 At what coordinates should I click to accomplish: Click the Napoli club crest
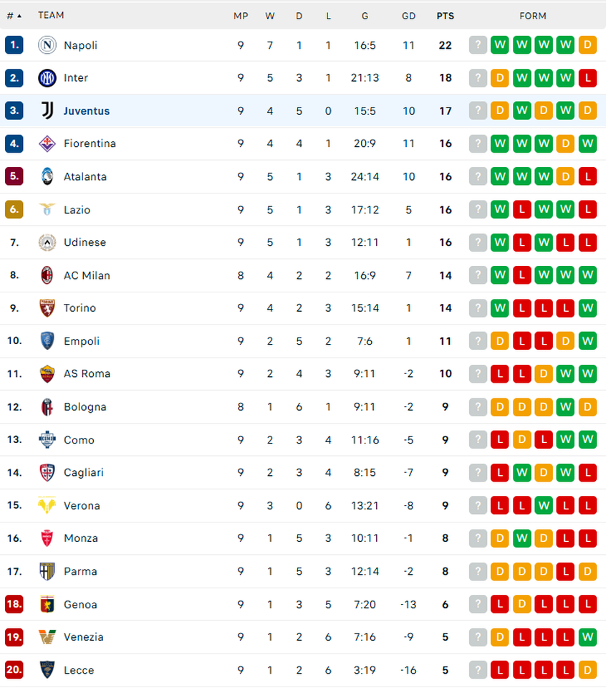pyautogui.click(x=47, y=45)
